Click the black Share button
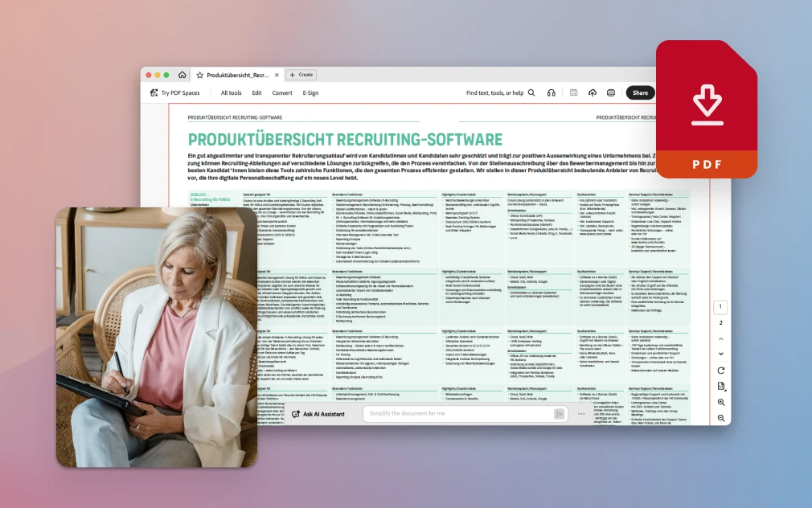The width and height of the screenshot is (812, 508). coord(640,92)
